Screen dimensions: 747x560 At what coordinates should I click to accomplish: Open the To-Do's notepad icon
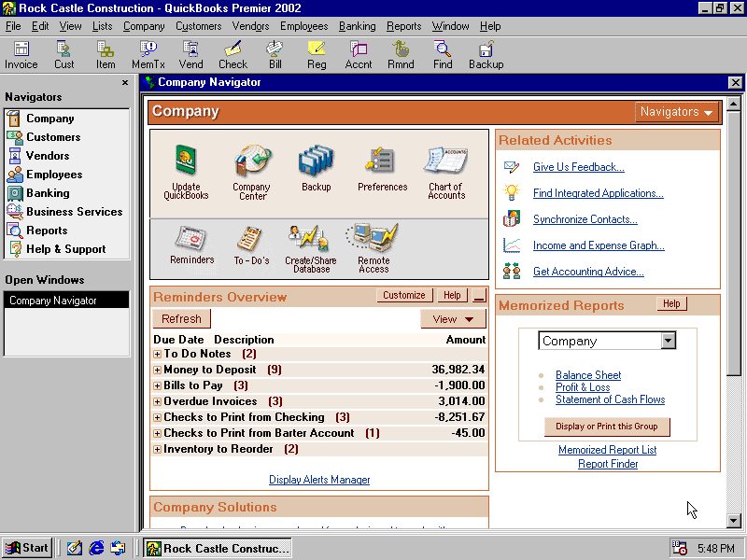(x=251, y=245)
